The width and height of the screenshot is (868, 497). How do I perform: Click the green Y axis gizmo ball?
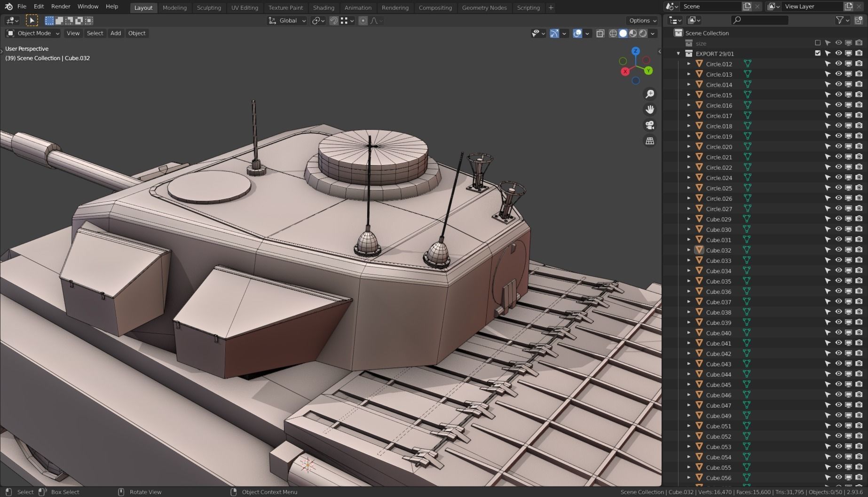pyautogui.click(x=648, y=71)
